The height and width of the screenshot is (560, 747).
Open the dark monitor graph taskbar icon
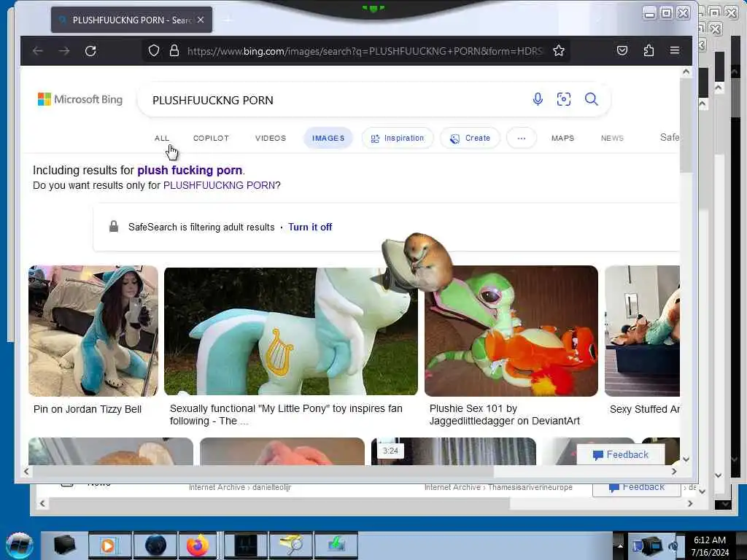[245, 545]
